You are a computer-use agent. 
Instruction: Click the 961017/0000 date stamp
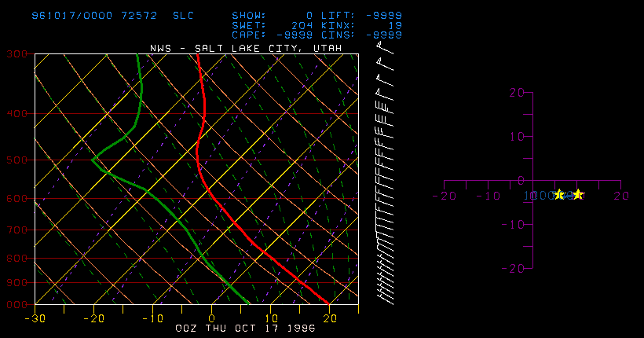pos(72,16)
